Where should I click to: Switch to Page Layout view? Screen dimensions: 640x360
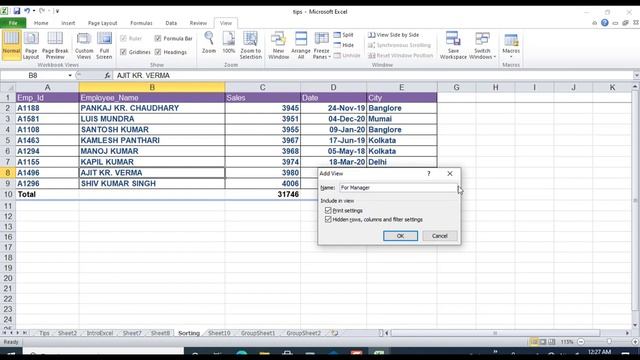point(31,45)
